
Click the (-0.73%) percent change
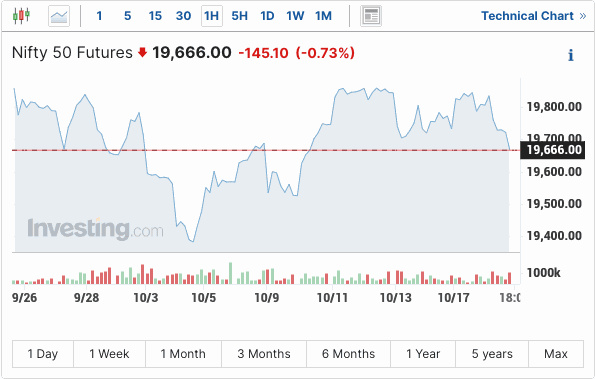[325, 53]
